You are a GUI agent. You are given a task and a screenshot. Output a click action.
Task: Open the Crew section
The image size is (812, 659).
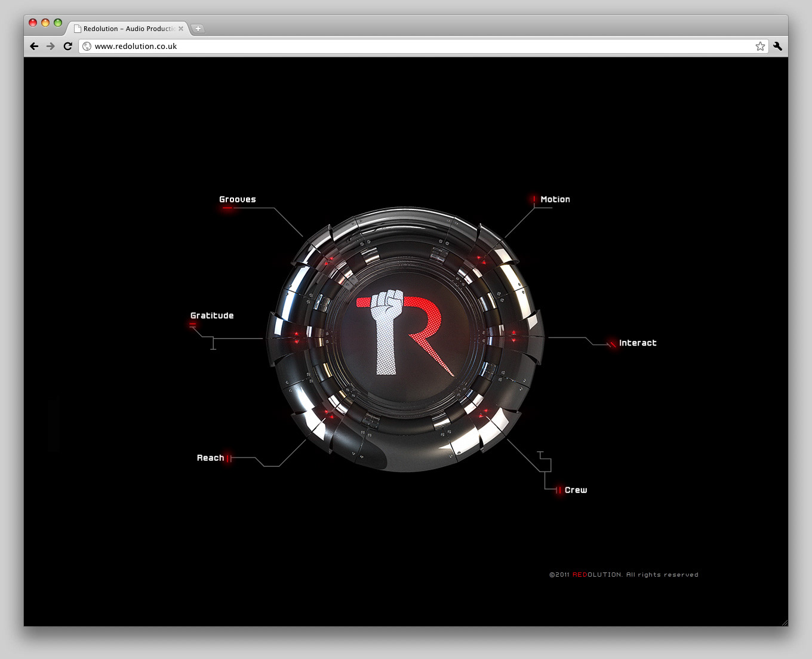tap(576, 490)
